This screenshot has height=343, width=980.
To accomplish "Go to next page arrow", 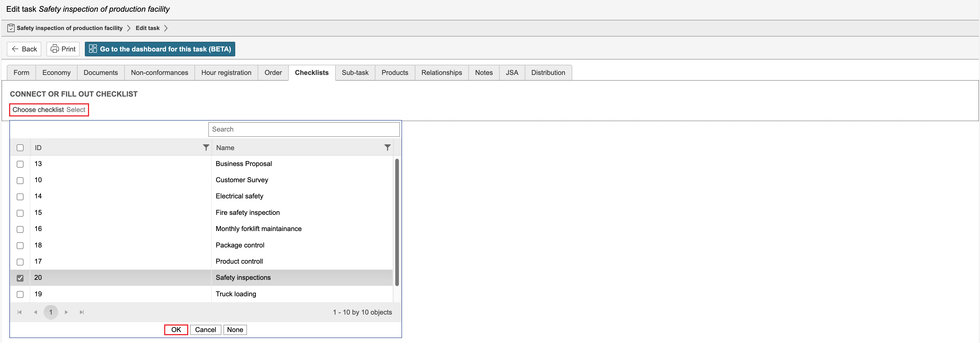I will tap(66, 312).
